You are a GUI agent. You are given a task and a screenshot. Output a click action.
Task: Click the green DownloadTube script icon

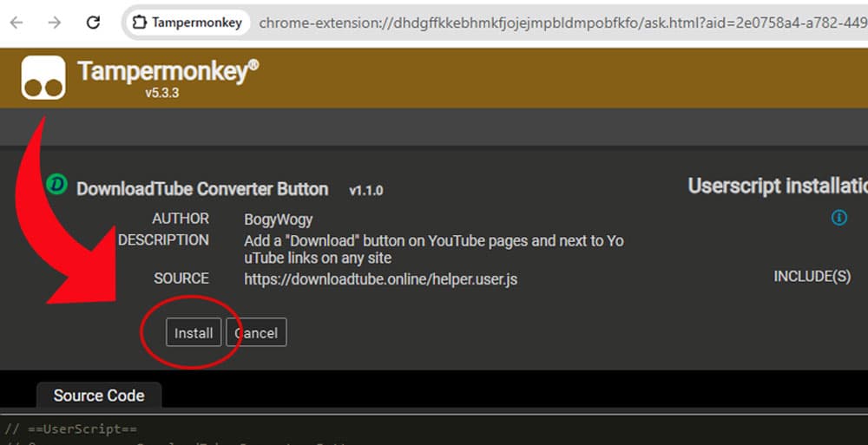coord(56,184)
